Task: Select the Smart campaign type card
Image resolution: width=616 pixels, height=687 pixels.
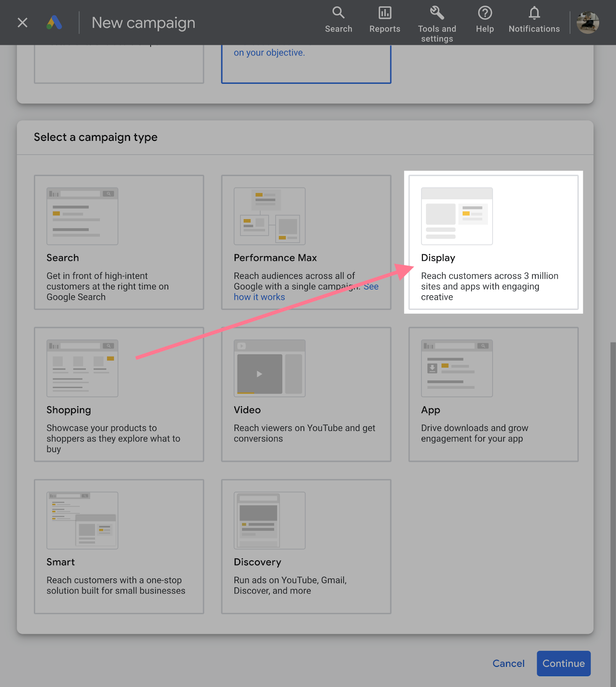Action: point(119,546)
